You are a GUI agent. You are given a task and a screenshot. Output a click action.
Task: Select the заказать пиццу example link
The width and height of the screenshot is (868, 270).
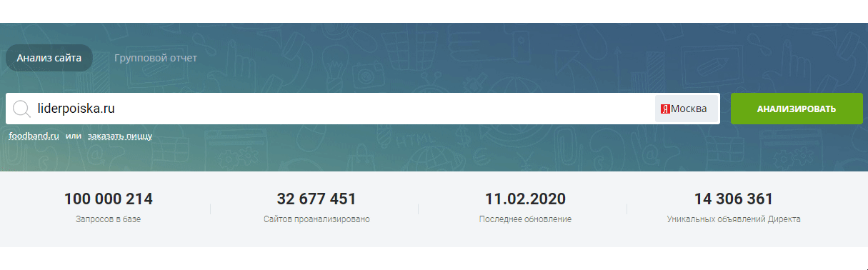click(x=120, y=136)
